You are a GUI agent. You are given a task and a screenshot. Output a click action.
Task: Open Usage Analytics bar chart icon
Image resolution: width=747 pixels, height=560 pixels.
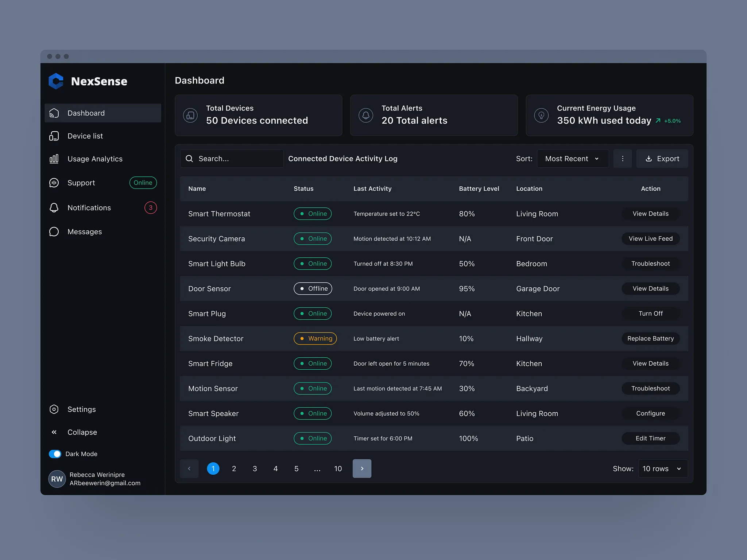click(54, 159)
